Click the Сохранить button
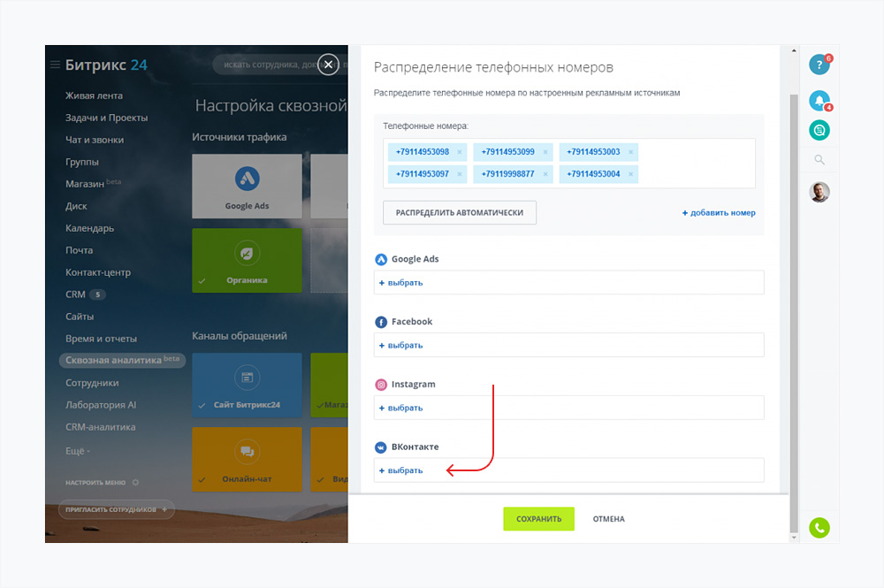 coord(538,519)
